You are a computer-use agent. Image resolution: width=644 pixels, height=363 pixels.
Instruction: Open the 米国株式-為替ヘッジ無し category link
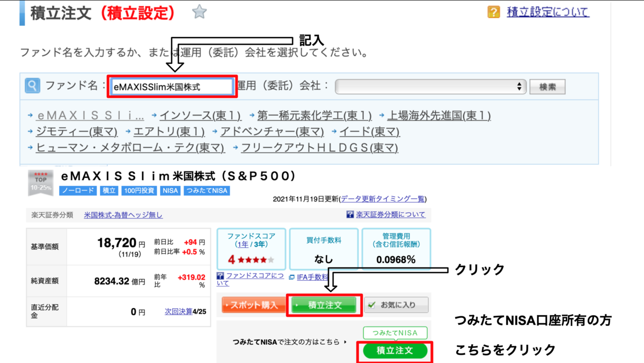point(123,215)
